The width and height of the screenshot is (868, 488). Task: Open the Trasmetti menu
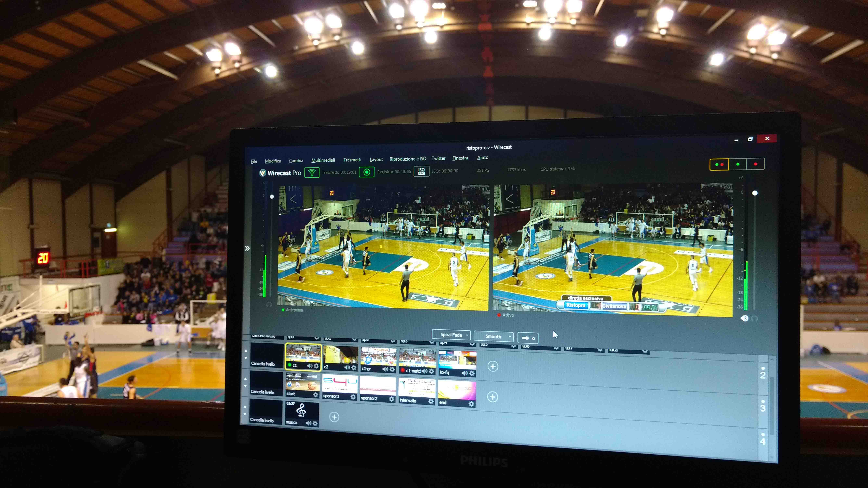point(352,160)
